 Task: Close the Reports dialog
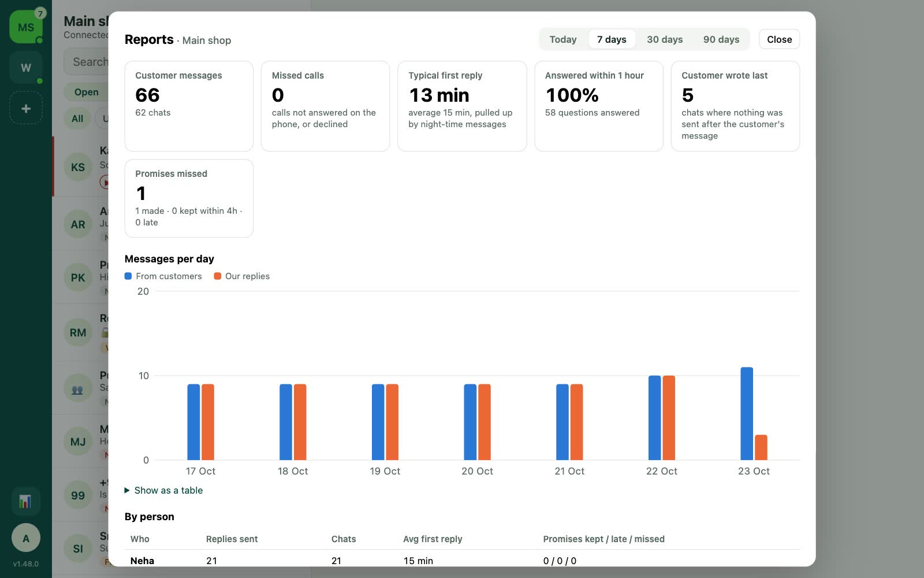[x=779, y=39]
